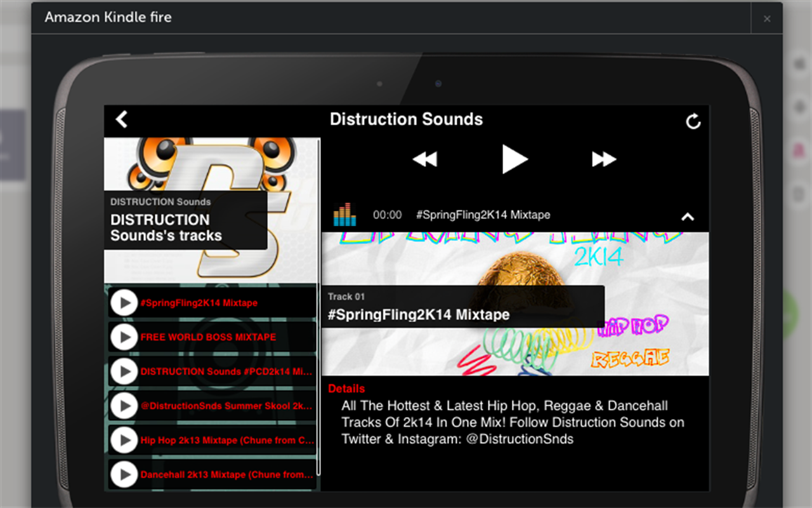Play the Dancehall 2k13 Mixtape
The image size is (812, 508).
(124, 474)
